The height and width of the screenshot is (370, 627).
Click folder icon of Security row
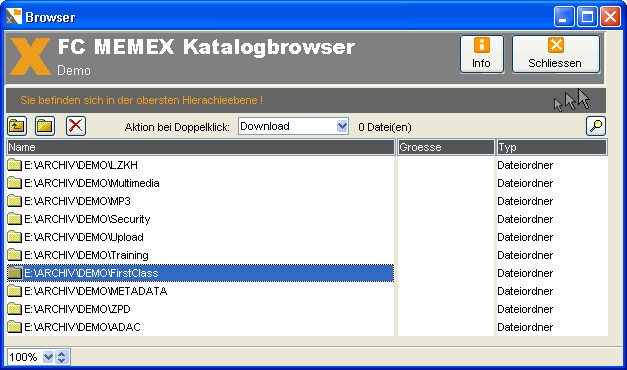(x=14, y=219)
